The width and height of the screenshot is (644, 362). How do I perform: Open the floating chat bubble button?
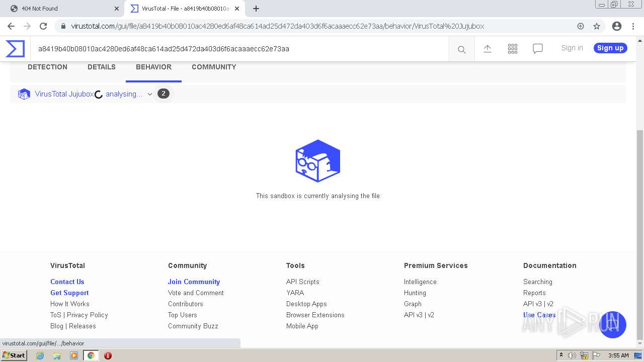612,324
